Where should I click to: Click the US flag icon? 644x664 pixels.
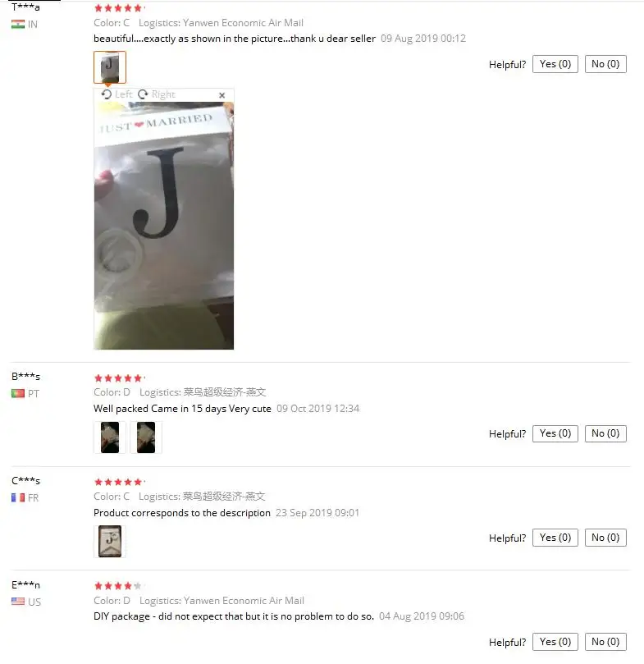(18, 602)
